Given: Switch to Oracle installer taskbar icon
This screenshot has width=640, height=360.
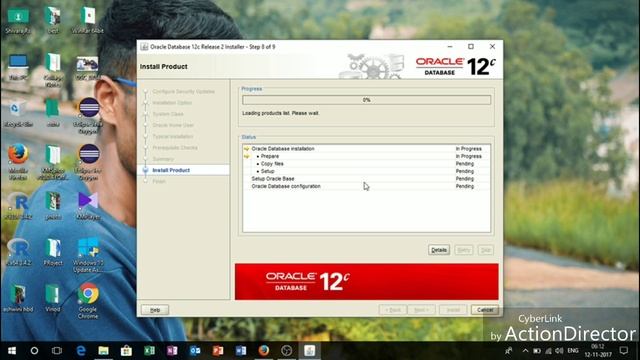Looking at the screenshot, I should click(x=309, y=351).
